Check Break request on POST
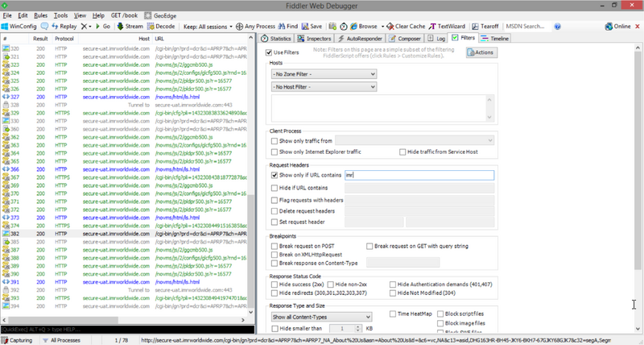Screen dimensions: 644x345 (275, 247)
